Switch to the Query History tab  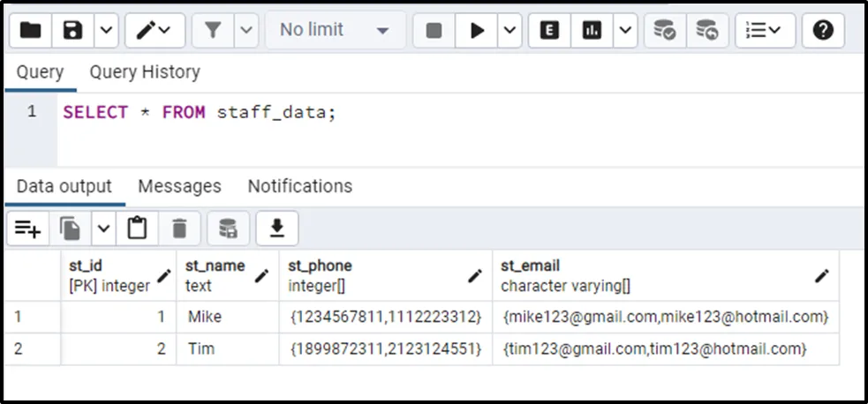[x=145, y=72]
